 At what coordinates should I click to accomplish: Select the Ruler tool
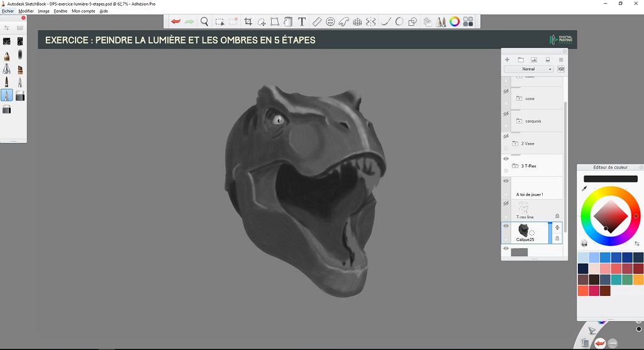[x=316, y=22]
